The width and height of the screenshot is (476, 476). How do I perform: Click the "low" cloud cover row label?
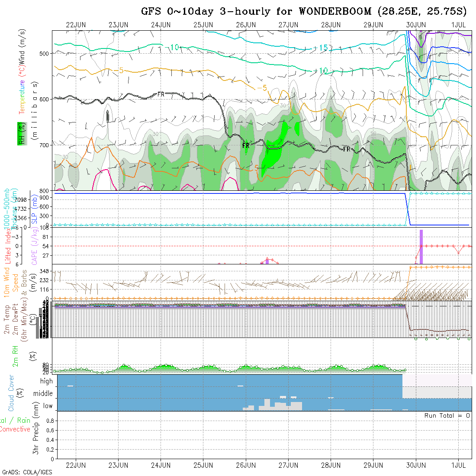pyautogui.click(x=48, y=406)
